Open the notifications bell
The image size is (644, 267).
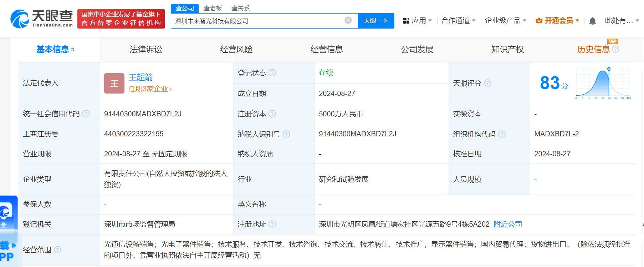point(592,21)
